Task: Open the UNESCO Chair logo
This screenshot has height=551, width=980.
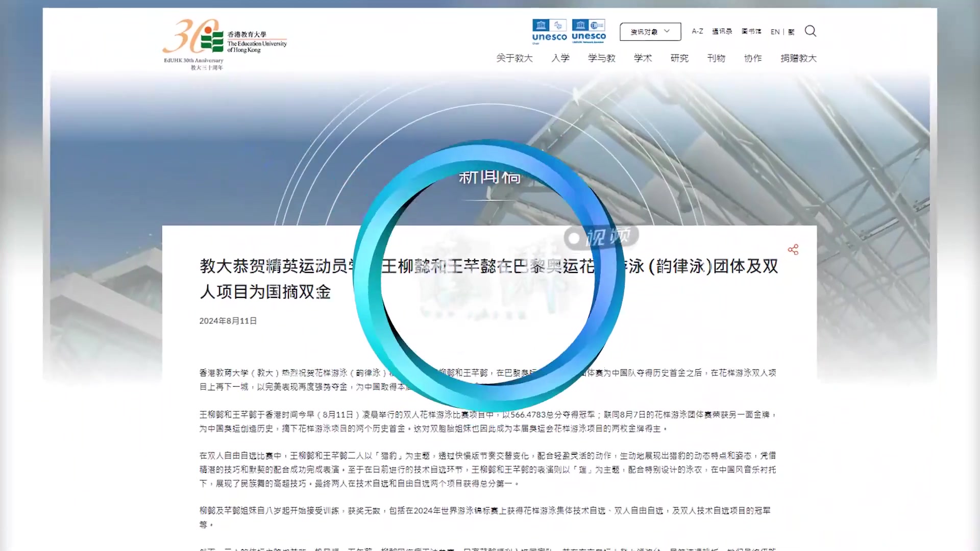Action: 549,32
